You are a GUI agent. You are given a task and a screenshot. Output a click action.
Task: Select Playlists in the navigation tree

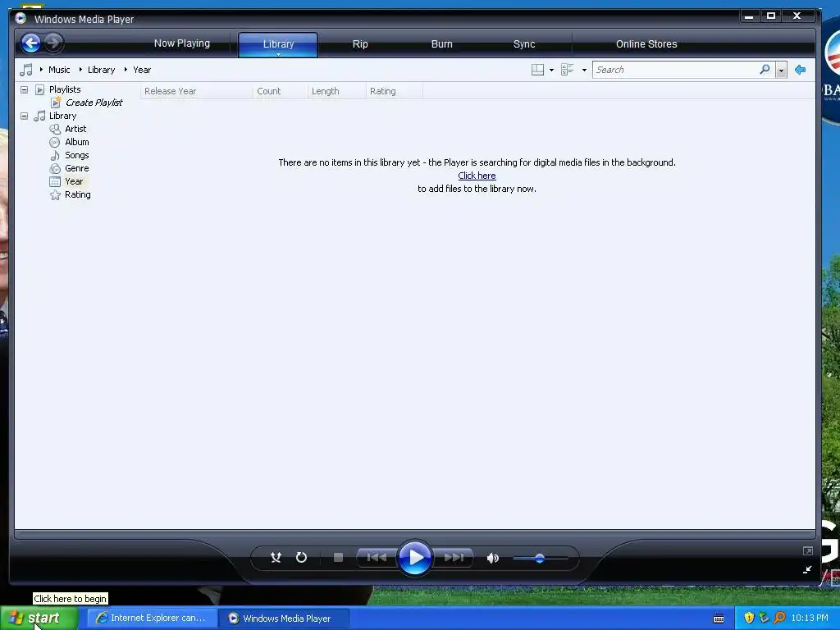click(65, 89)
